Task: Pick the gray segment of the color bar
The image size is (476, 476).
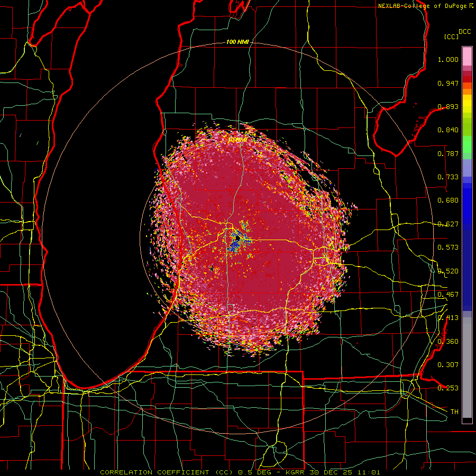Action: (467, 368)
